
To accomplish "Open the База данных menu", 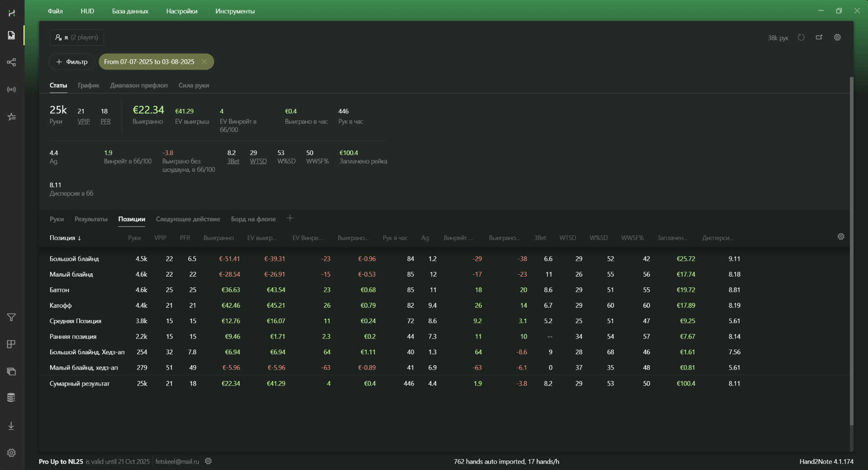I will [130, 11].
